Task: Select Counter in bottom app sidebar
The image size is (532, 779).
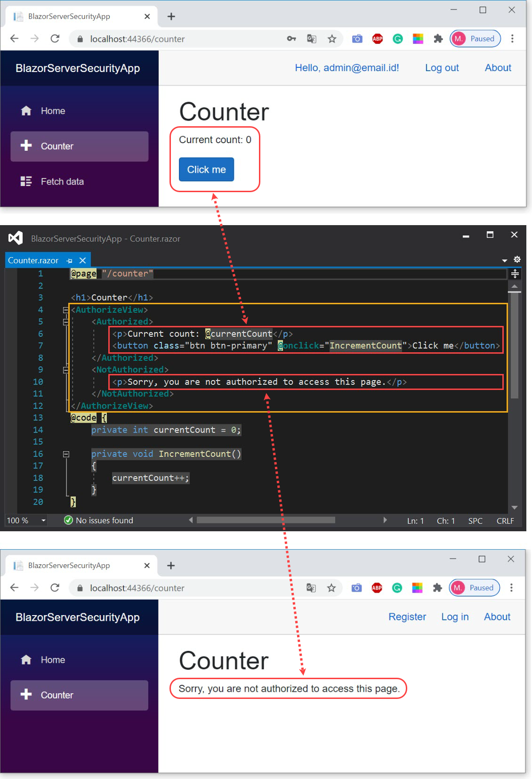Action: tap(79, 695)
